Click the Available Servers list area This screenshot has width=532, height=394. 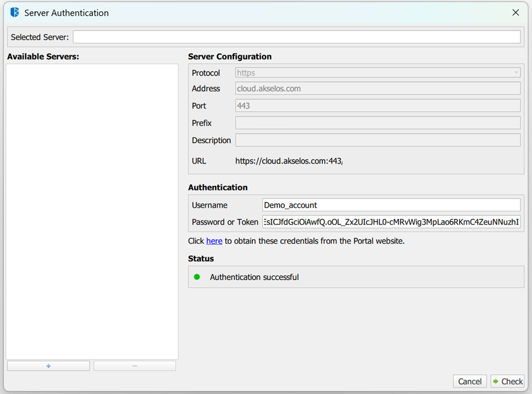(92, 211)
